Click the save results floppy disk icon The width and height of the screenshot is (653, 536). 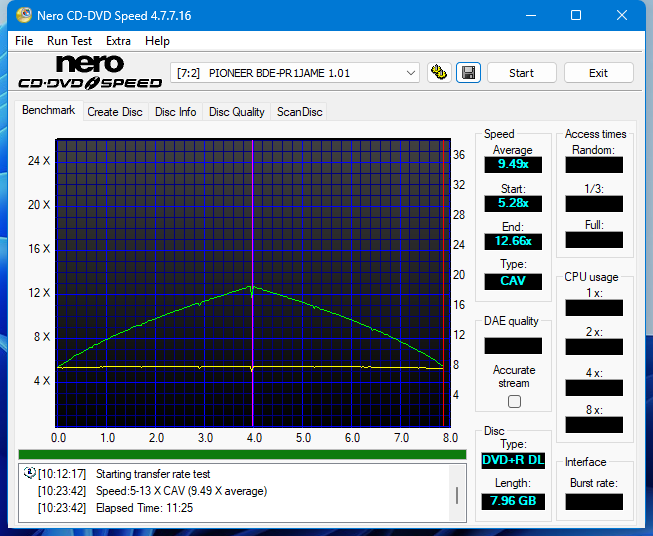(x=467, y=72)
